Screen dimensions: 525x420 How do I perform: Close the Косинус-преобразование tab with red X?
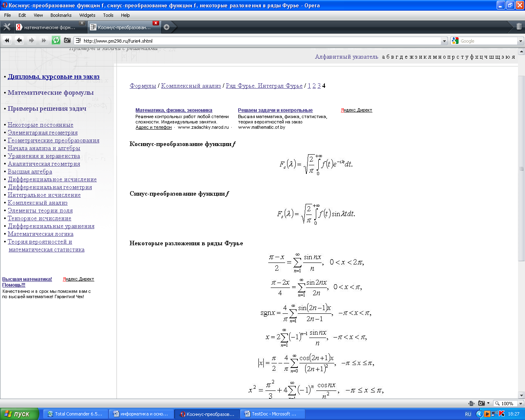[156, 23]
